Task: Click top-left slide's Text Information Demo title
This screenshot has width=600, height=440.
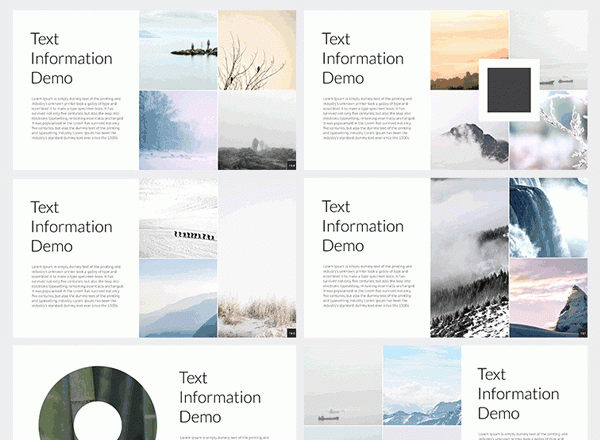Action: click(71, 58)
